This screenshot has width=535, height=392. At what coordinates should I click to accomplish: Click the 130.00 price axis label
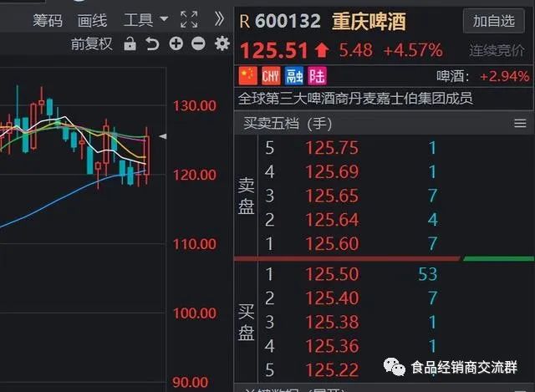(195, 106)
